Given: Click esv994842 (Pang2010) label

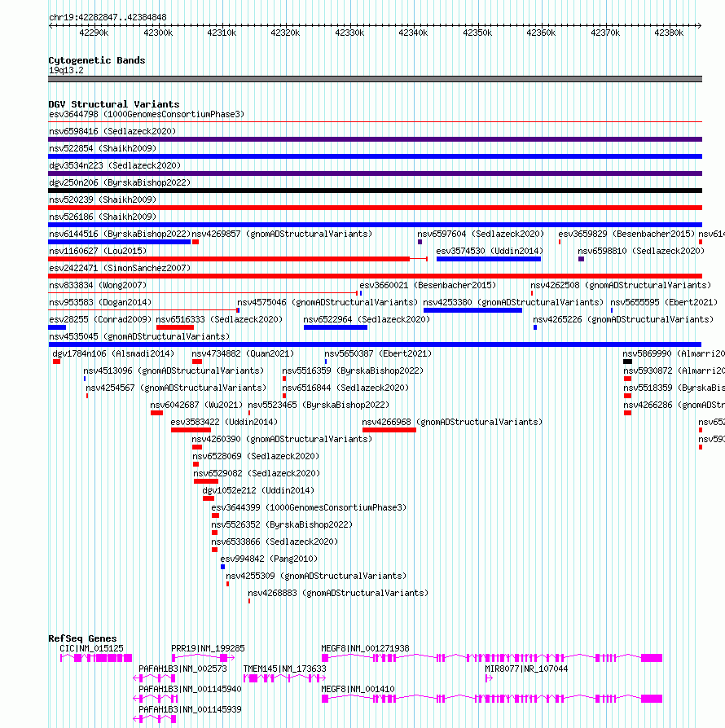Looking at the screenshot, I should pos(269,559).
